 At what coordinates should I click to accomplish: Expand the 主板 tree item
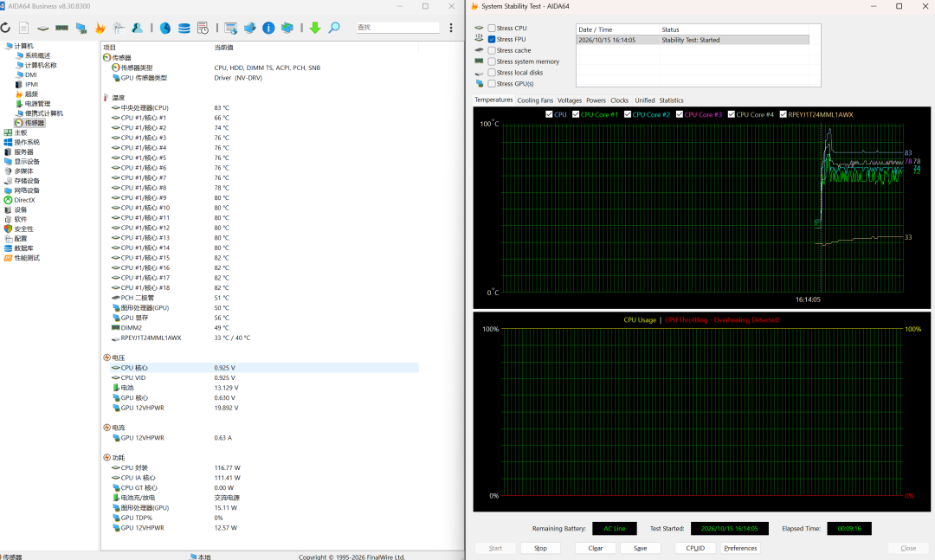[21, 132]
